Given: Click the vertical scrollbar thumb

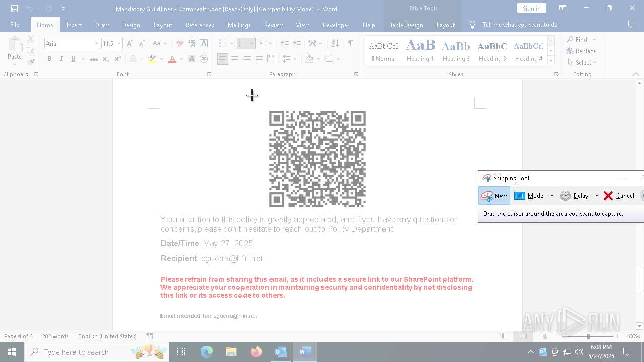Looking at the screenshot, I should (x=639, y=280).
